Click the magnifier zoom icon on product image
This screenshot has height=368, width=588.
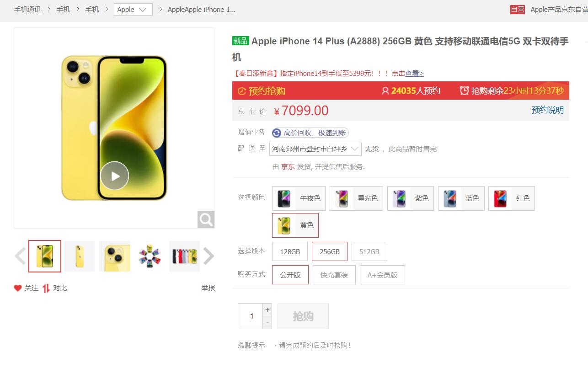(206, 219)
